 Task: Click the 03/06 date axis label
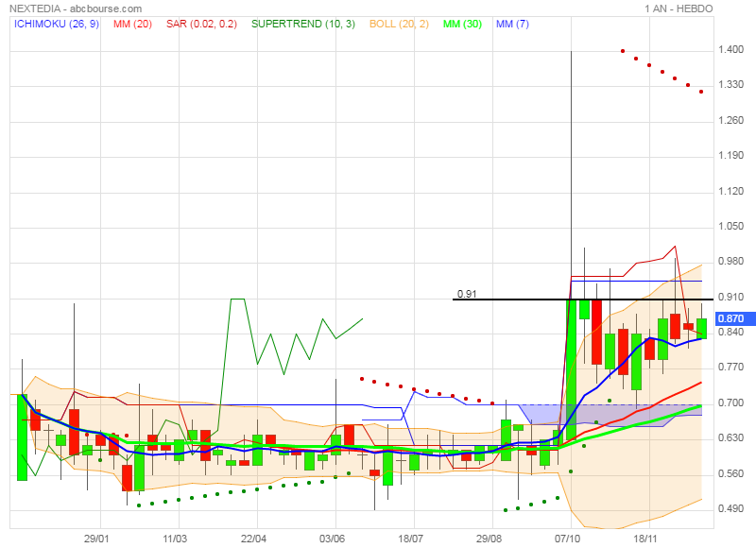[332, 539]
